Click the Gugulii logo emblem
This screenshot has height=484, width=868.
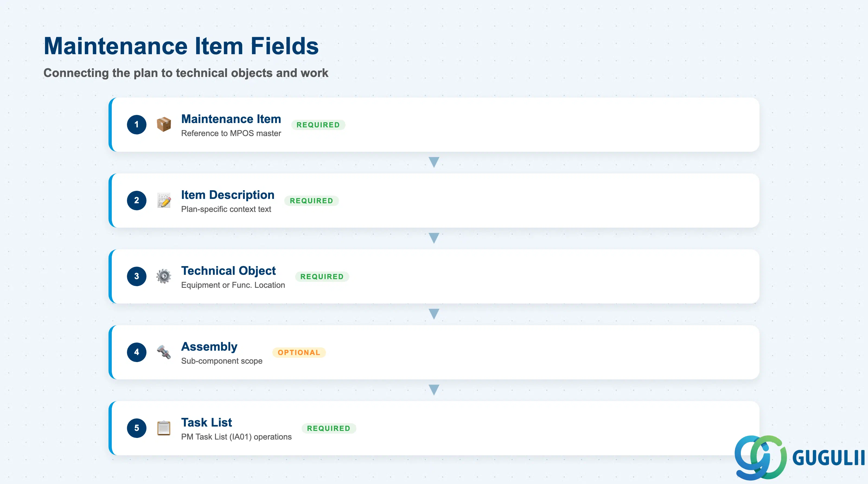click(761, 457)
